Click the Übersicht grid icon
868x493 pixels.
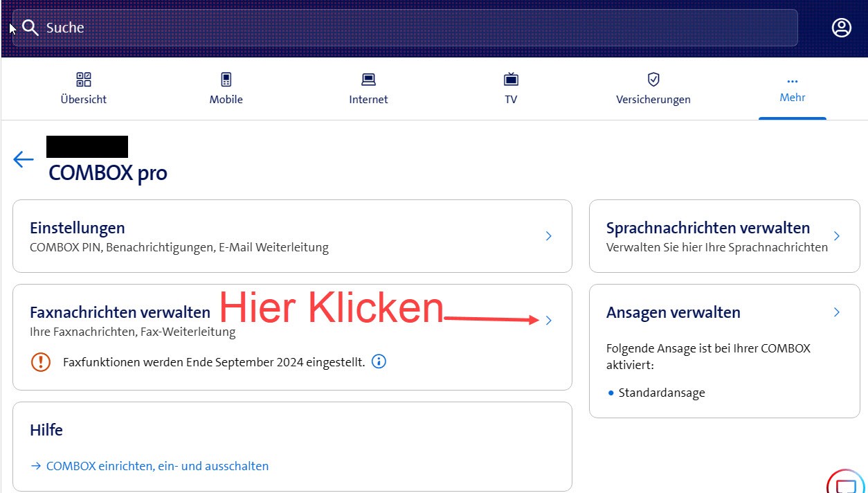[84, 80]
